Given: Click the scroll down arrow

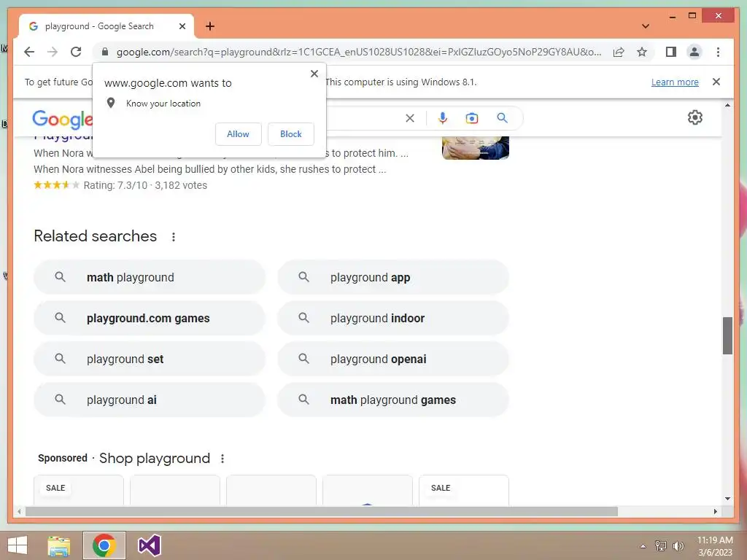Looking at the screenshot, I should (727, 499).
